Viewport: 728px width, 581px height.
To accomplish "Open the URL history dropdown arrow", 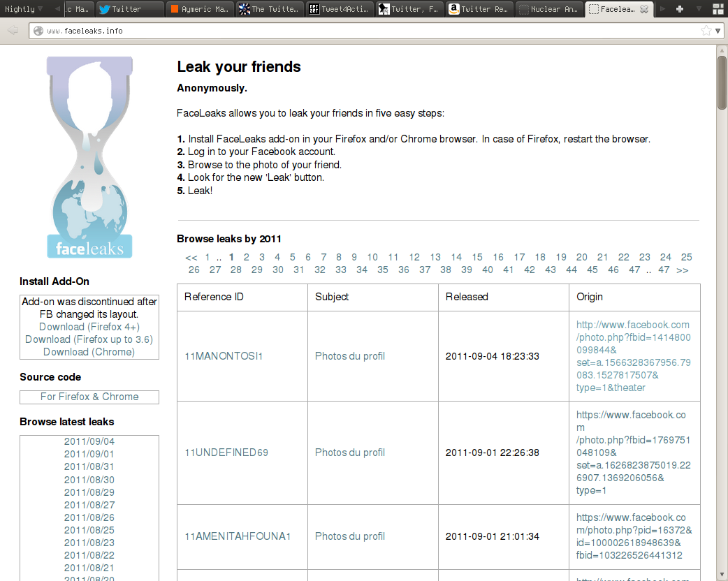I will pos(718,31).
